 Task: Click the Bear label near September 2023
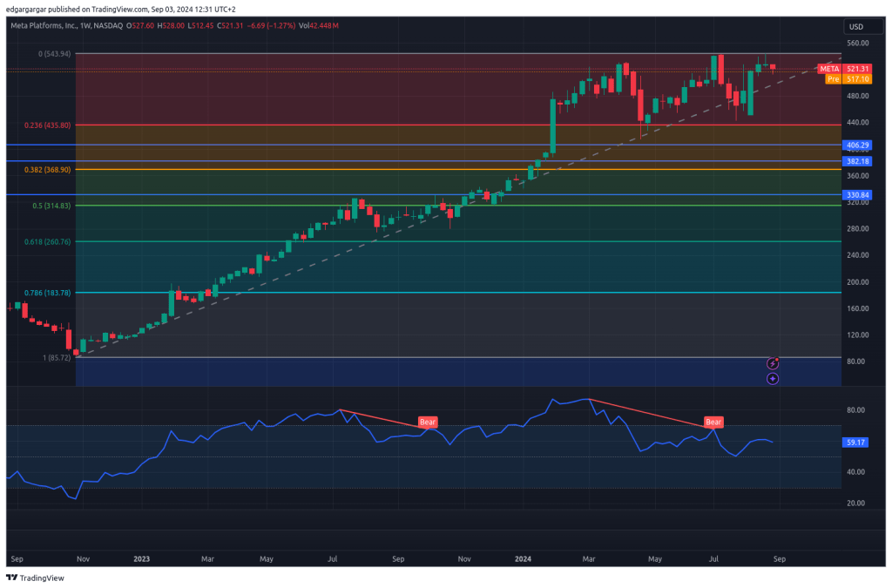428,422
